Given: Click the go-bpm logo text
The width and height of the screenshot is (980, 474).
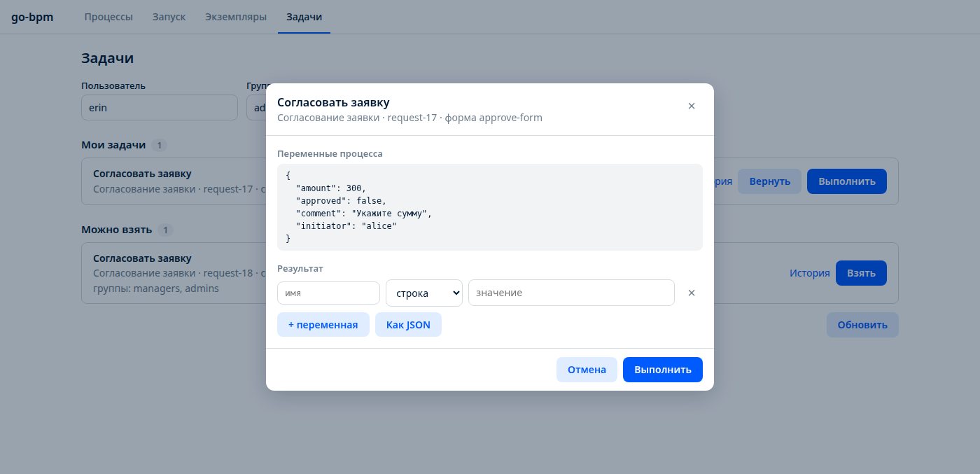Looking at the screenshot, I should pos(32,17).
